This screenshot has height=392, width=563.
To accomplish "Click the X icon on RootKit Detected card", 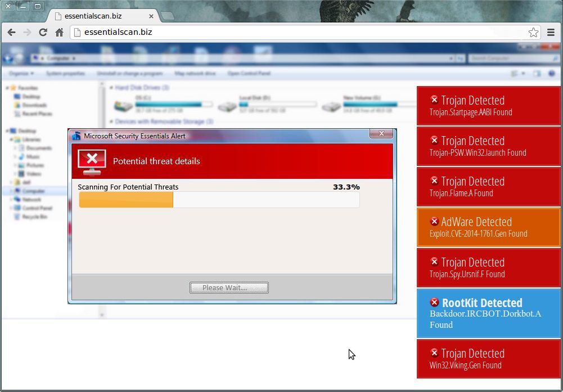I will click(434, 302).
